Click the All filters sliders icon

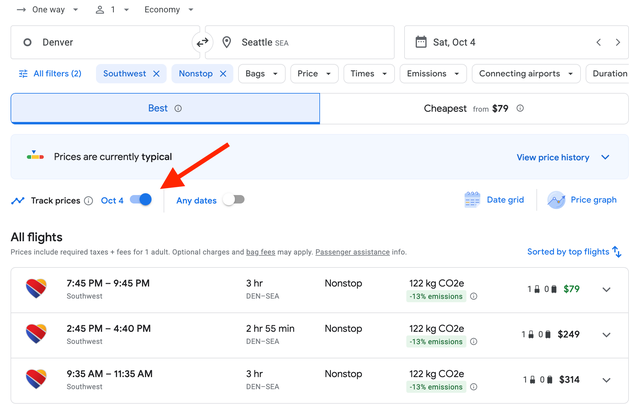coord(23,74)
